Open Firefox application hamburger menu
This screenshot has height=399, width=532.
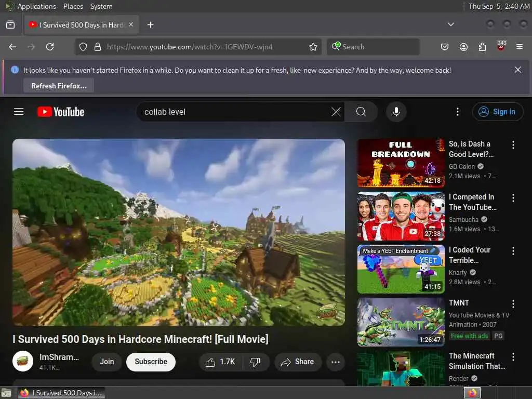coord(520,47)
